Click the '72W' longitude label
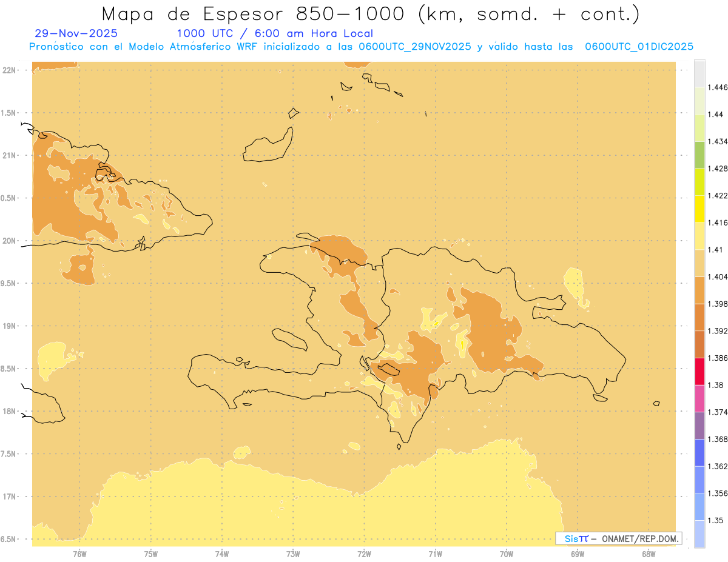The height and width of the screenshot is (562, 728). tap(364, 554)
